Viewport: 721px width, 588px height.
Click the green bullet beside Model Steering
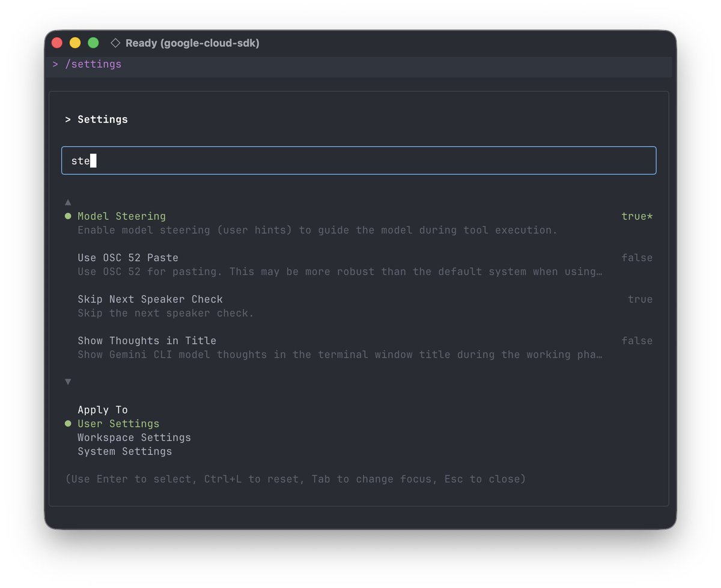[x=68, y=216]
